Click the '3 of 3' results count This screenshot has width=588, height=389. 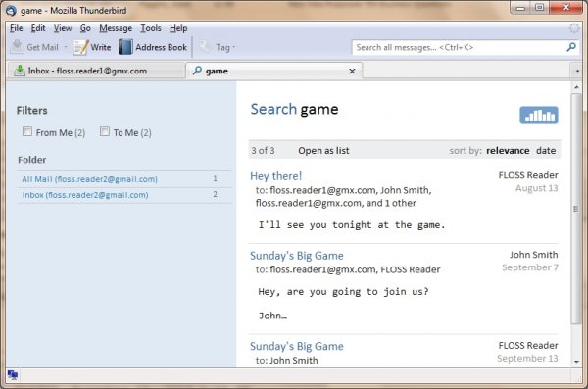pyautogui.click(x=263, y=151)
